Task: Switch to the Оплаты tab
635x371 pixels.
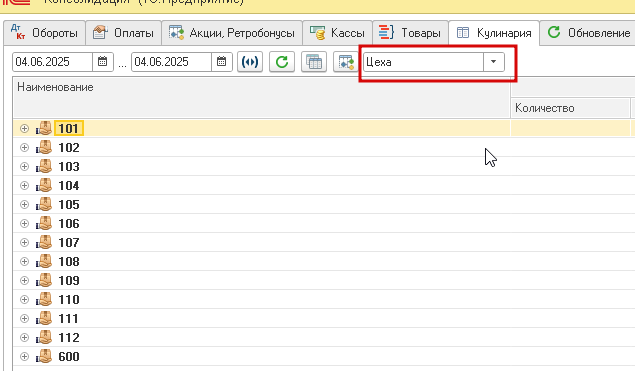Action: [x=124, y=33]
